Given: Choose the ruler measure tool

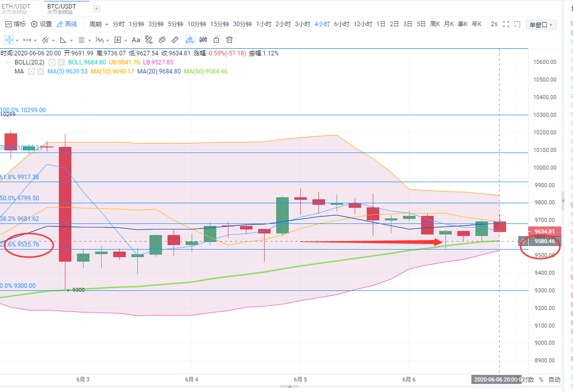Looking at the screenshot, I should (175, 40).
